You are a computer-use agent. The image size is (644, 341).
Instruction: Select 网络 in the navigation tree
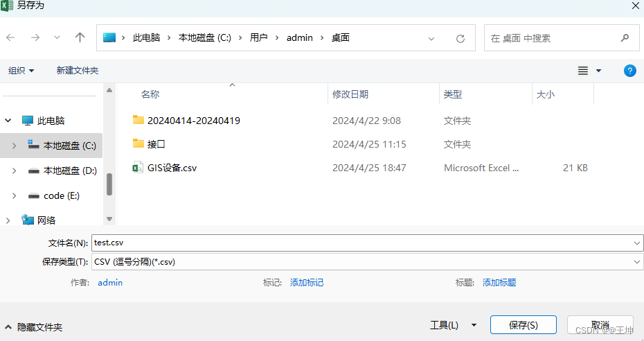[x=46, y=220]
